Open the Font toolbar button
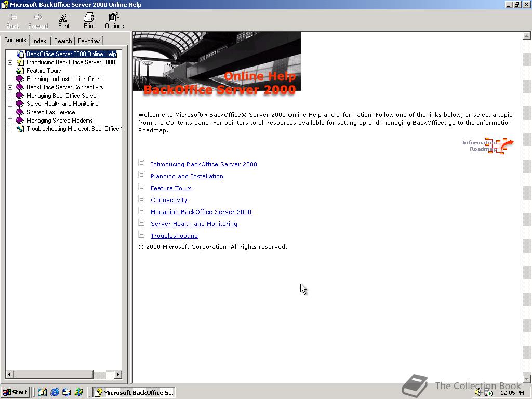 (63, 21)
